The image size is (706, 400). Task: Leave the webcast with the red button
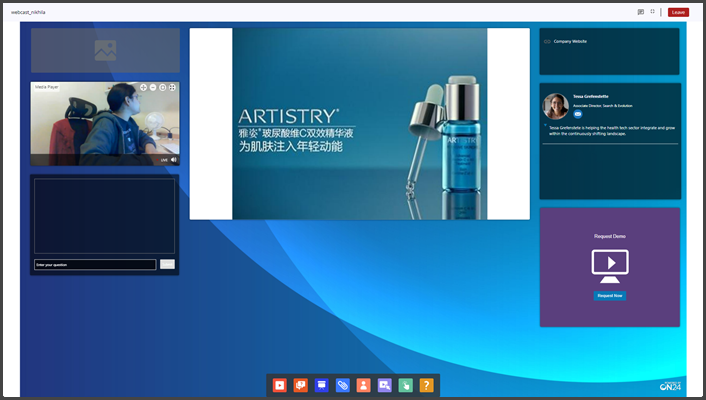coord(678,12)
